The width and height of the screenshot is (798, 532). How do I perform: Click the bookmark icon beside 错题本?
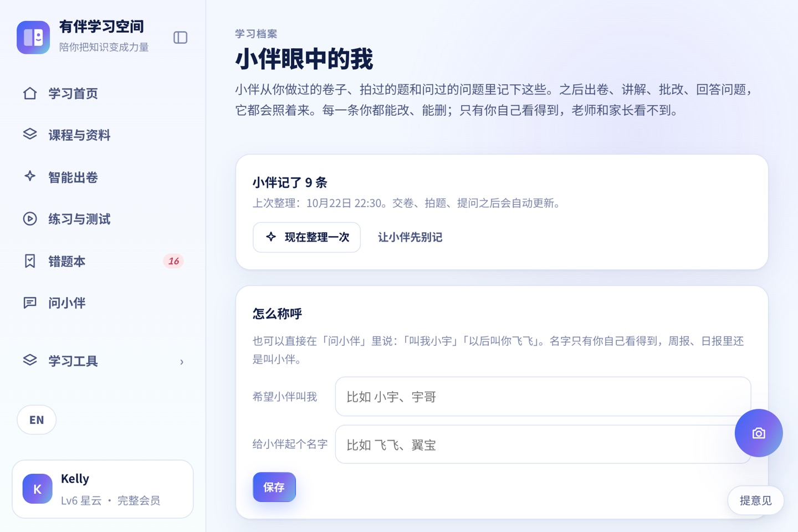[30, 261]
